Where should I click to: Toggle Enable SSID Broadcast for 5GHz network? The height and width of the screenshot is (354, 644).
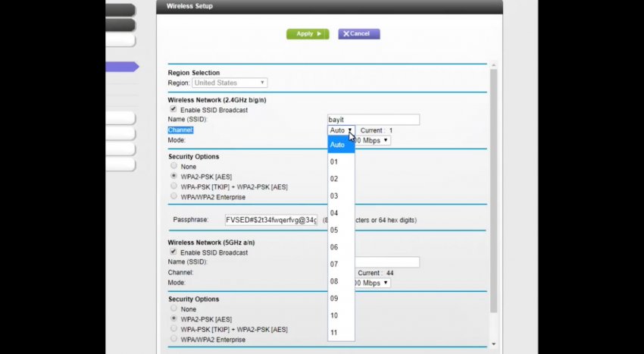(x=174, y=252)
